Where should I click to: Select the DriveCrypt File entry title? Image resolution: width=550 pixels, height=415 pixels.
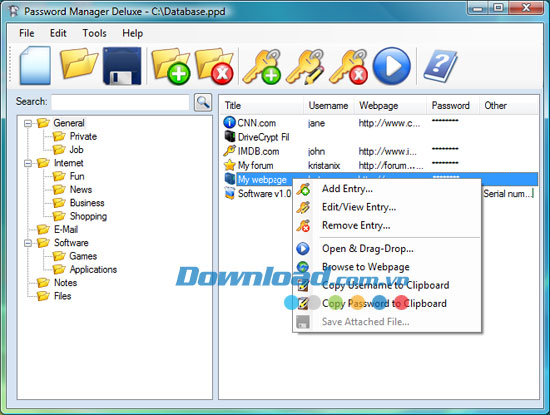263,137
